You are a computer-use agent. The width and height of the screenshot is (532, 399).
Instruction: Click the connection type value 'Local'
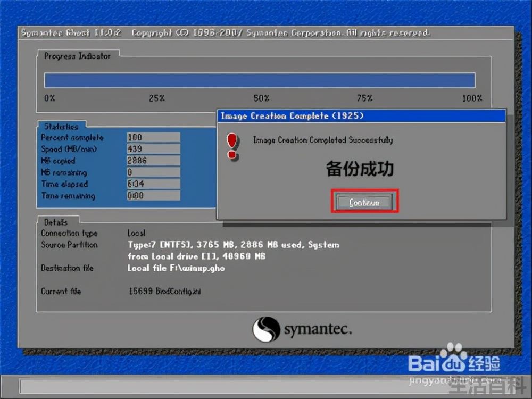(x=136, y=233)
